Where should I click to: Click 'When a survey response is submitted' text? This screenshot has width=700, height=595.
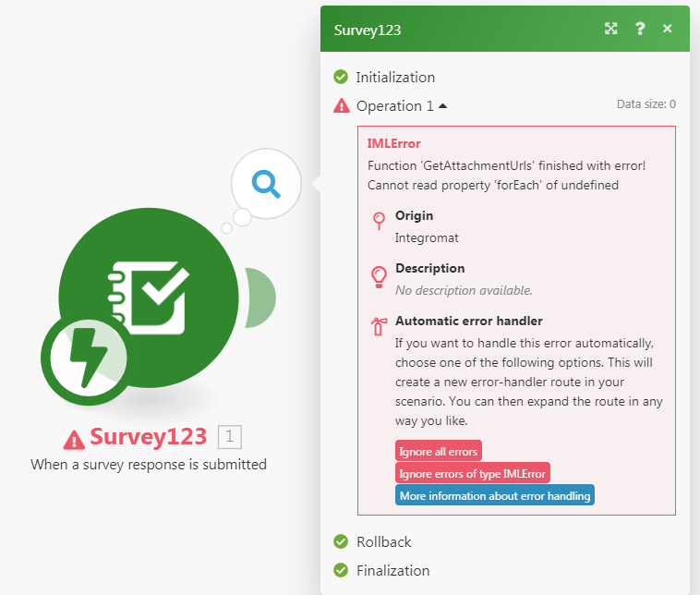coord(149,465)
